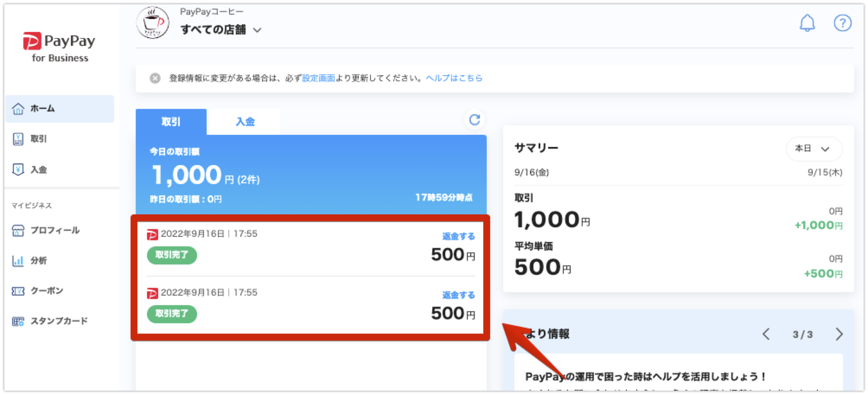Open 取引 in the sidebar
Screen dimensions: 868x395
(60, 139)
